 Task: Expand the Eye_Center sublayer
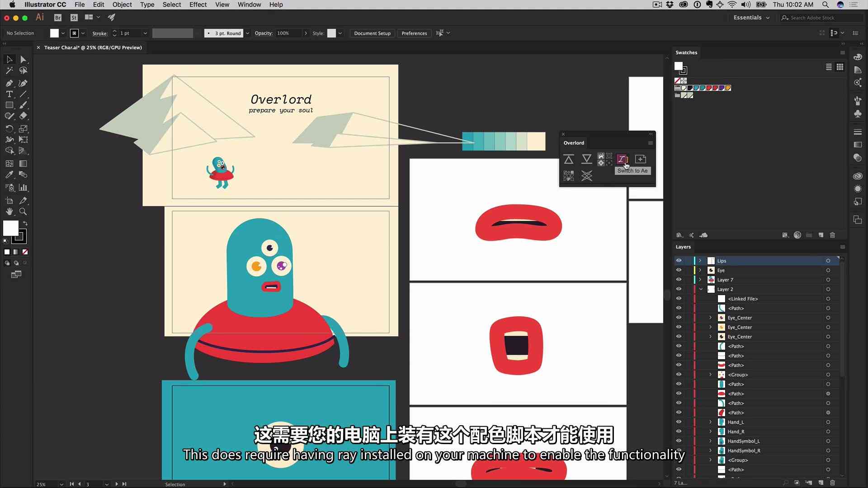tap(711, 317)
